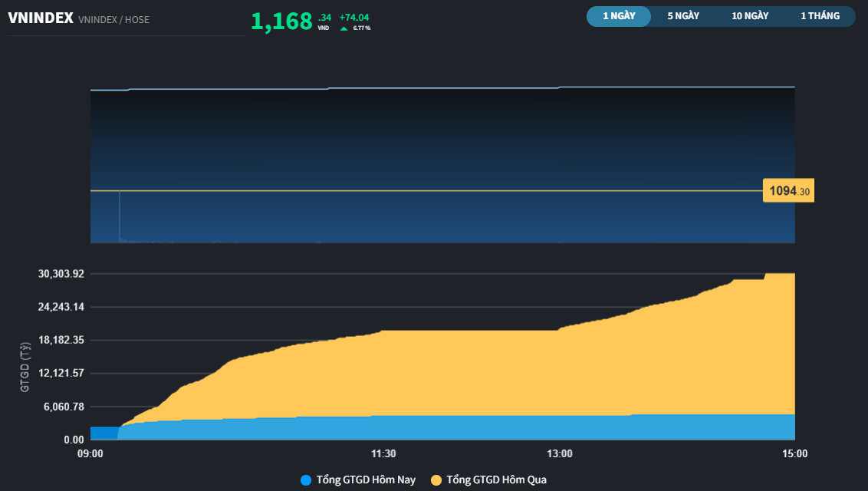The width and height of the screenshot is (868, 491).
Task: Click the 1,168 index value
Action: [281, 21]
